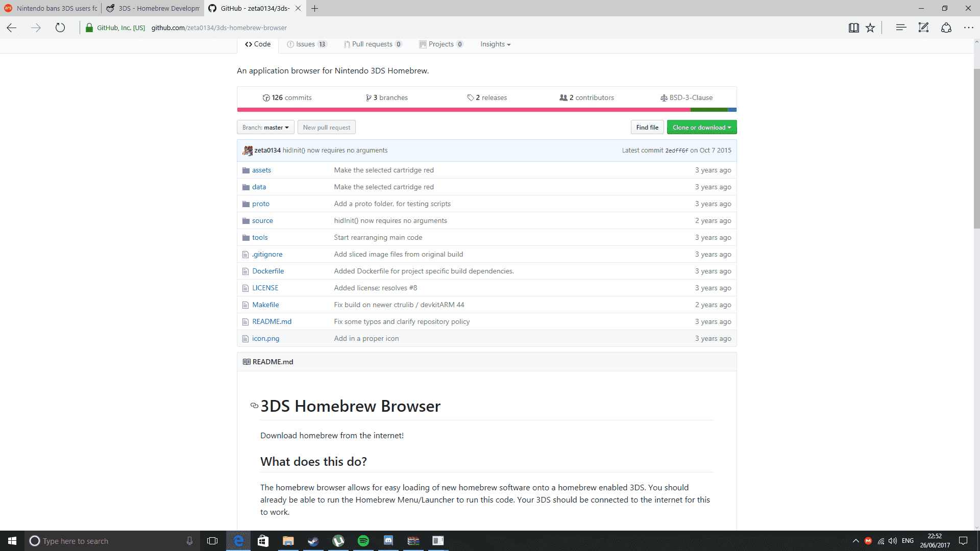
Task: Add page to favorites with star icon
Action: tap(870, 28)
